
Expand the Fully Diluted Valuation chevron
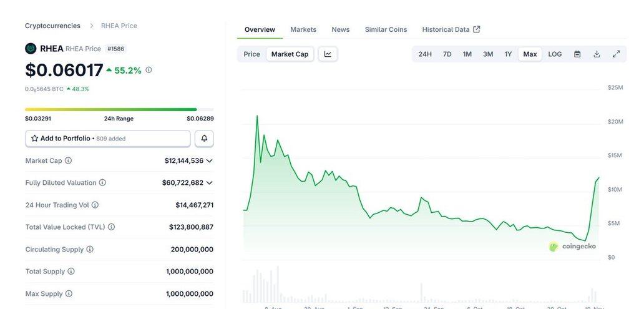click(210, 183)
